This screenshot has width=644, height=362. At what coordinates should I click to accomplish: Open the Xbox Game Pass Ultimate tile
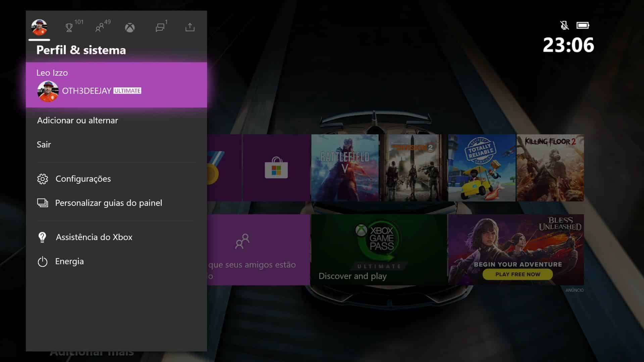tap(379, 250)
